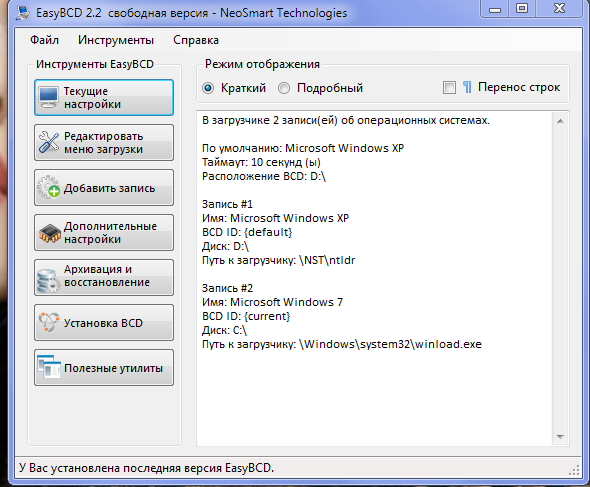
Task: Click the Полезные утилиты button label
Action: point(113,368)
